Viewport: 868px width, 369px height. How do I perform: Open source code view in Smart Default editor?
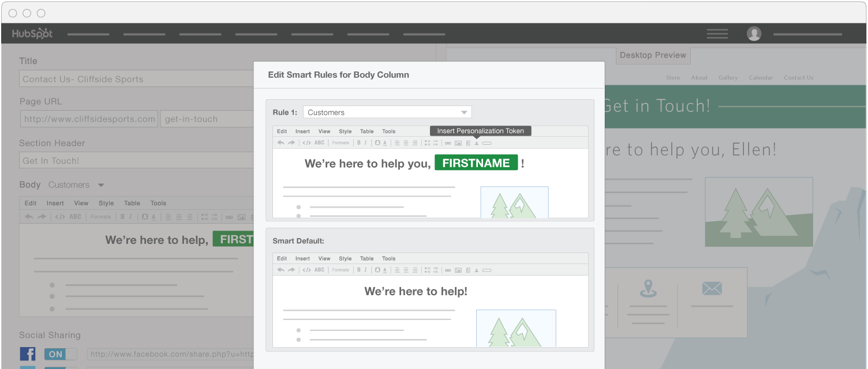tap(306, 270)
